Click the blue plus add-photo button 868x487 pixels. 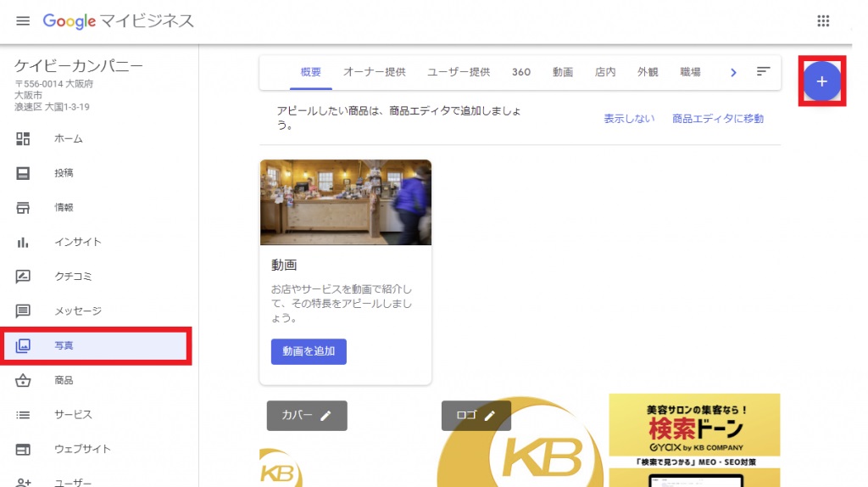point(822,81)
